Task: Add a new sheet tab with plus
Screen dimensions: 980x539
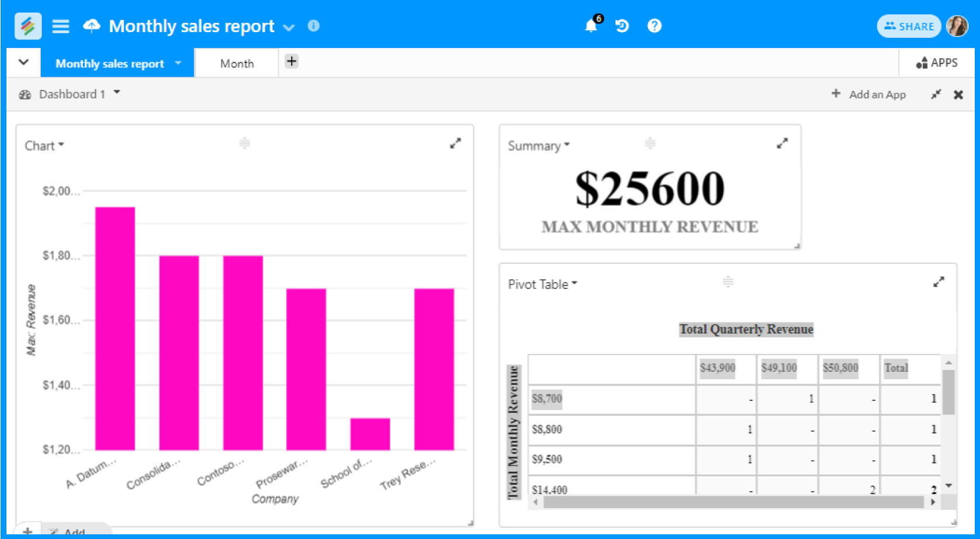Action: point(292,61)
